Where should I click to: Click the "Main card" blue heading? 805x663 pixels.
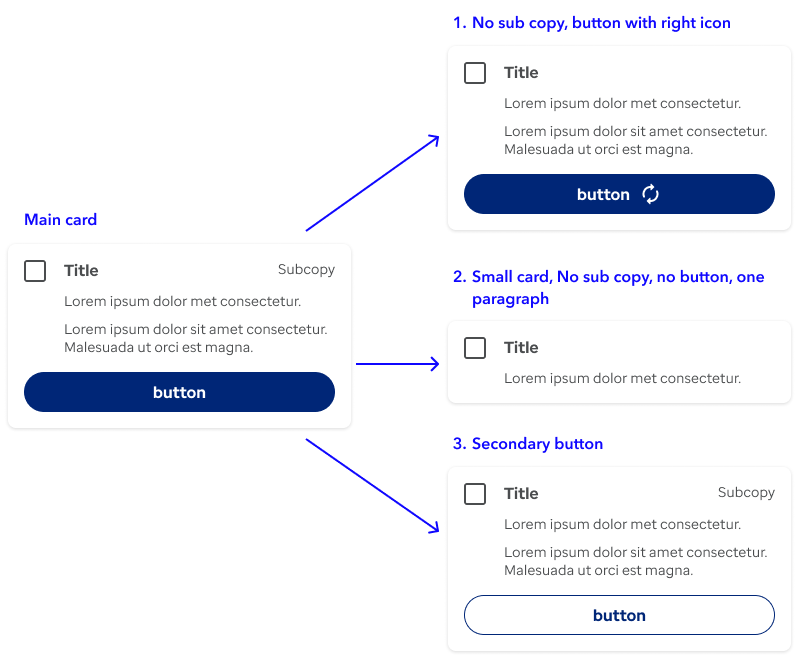60,220
